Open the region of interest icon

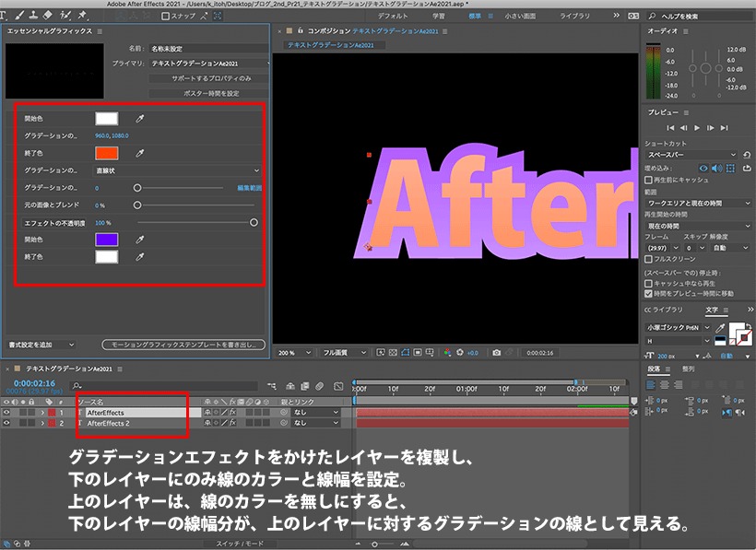click(418, 353)
